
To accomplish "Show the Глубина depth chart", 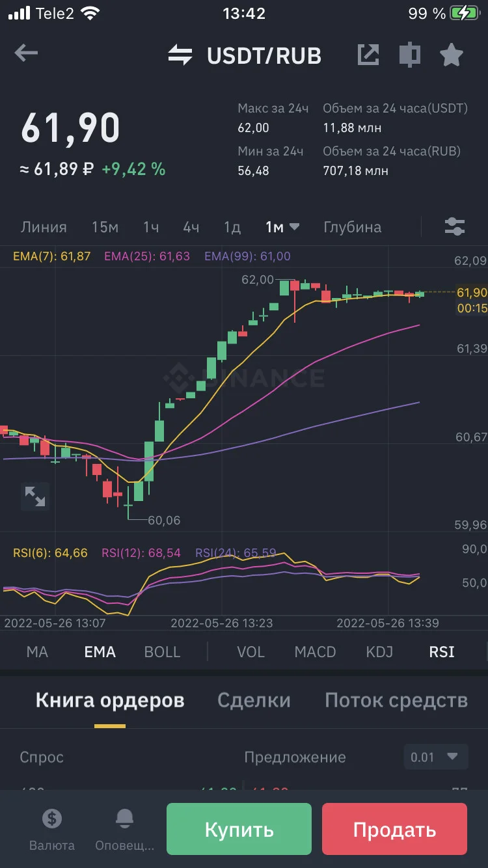I will (x=353, y=227).
